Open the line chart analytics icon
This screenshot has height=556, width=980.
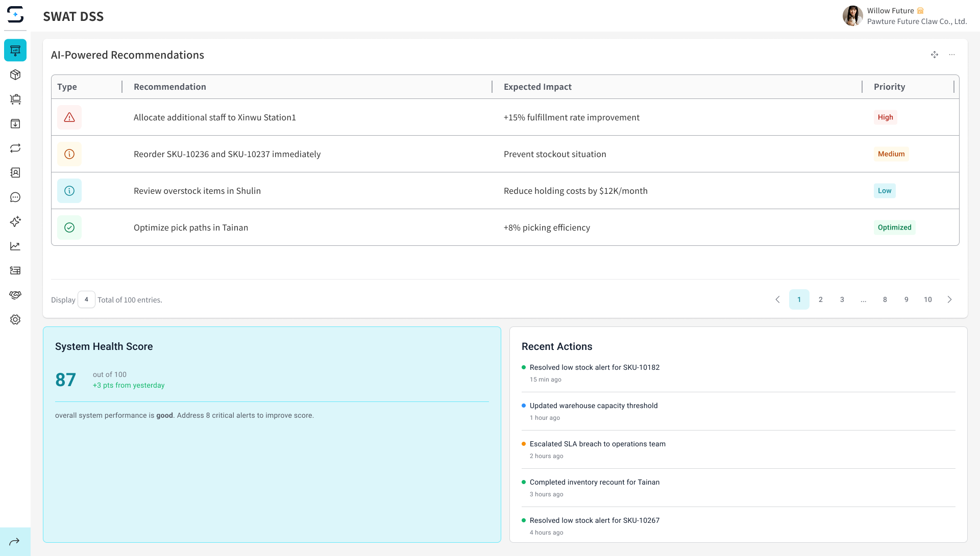pos(15,246)
